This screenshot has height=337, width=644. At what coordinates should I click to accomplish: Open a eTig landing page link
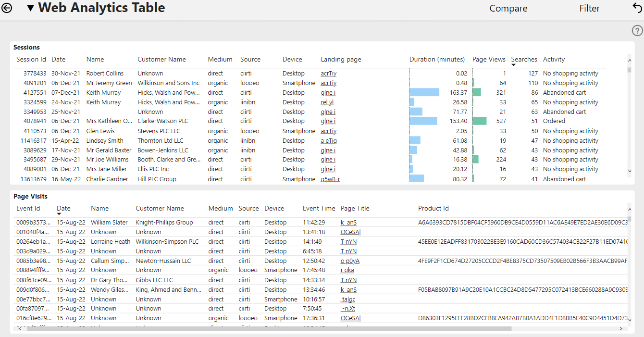(x=329, y=140)
